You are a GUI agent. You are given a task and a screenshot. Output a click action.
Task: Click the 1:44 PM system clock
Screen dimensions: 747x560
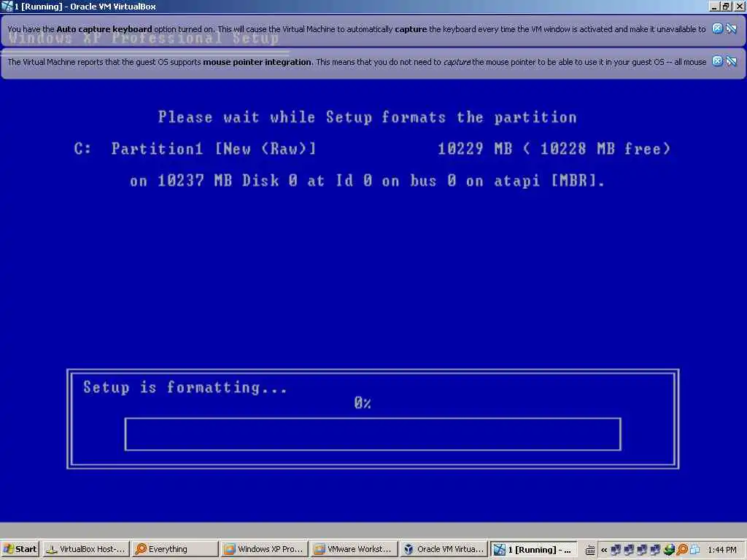[x=722, y=550]
